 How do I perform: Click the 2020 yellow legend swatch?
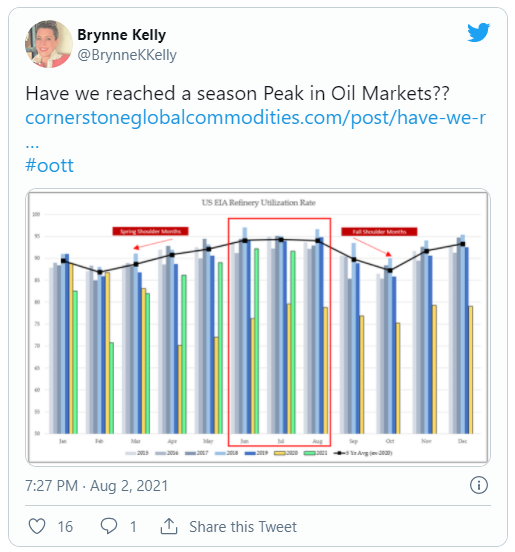[280, 453]
